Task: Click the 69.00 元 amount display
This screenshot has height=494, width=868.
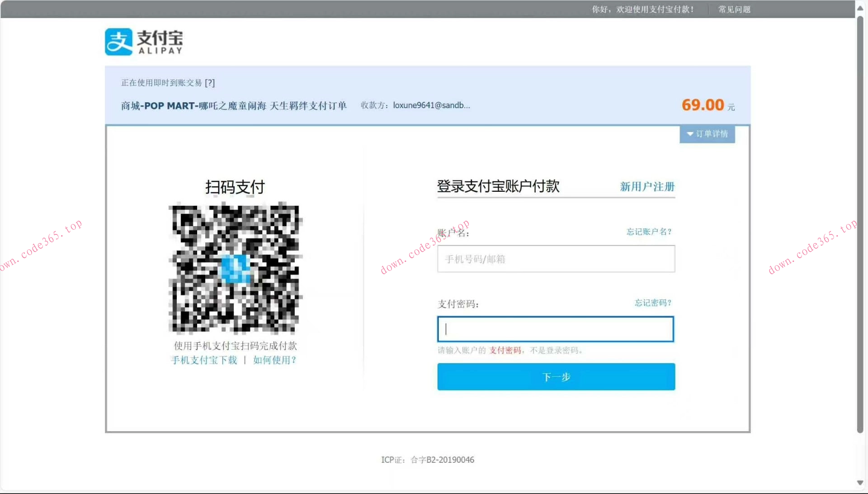Action: [x=703, y=104]
